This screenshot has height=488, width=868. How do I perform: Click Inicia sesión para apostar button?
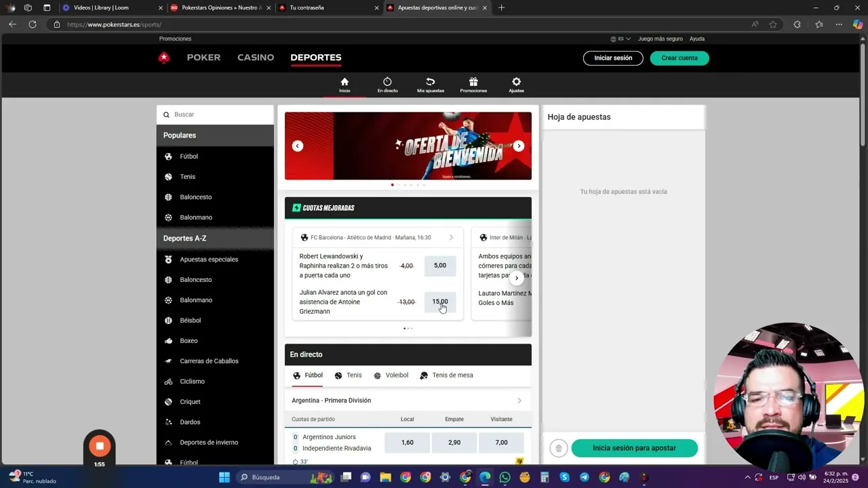point(634,448)
